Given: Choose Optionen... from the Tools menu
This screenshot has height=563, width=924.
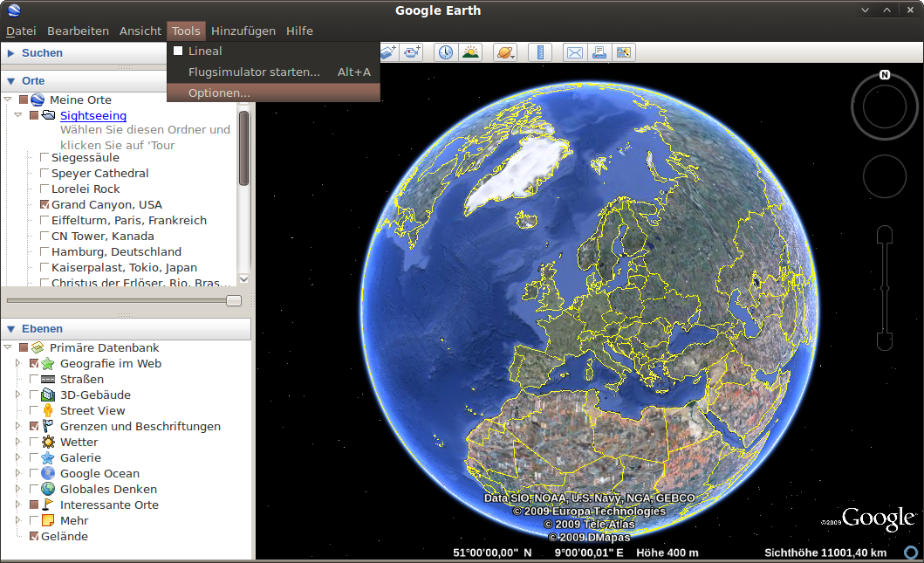Looking at the screenshot, I should 273,93.
